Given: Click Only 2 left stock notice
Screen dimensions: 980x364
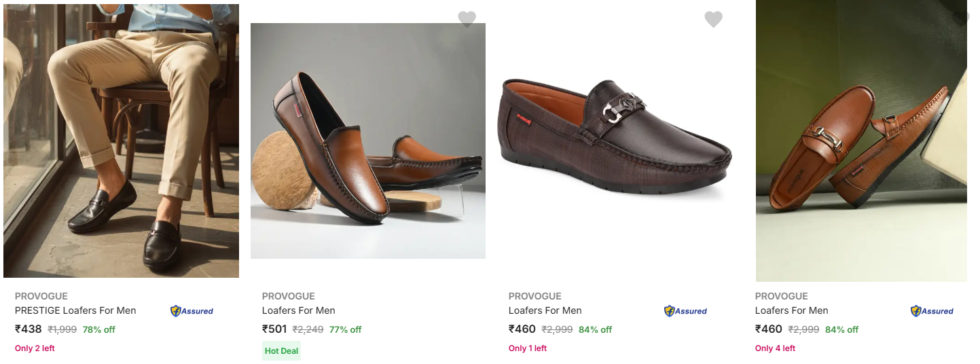Looking at the screenshot, I should [x=35, y=348].
